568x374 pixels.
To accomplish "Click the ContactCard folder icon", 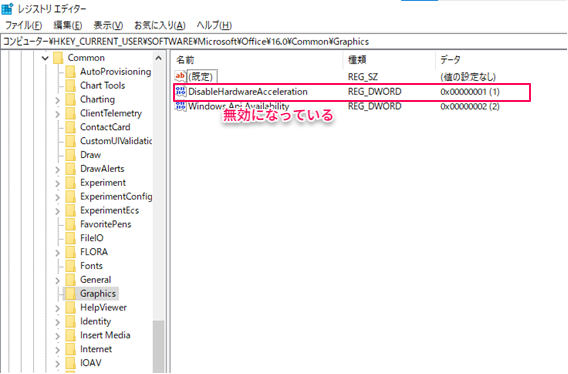I will point(71,127).
